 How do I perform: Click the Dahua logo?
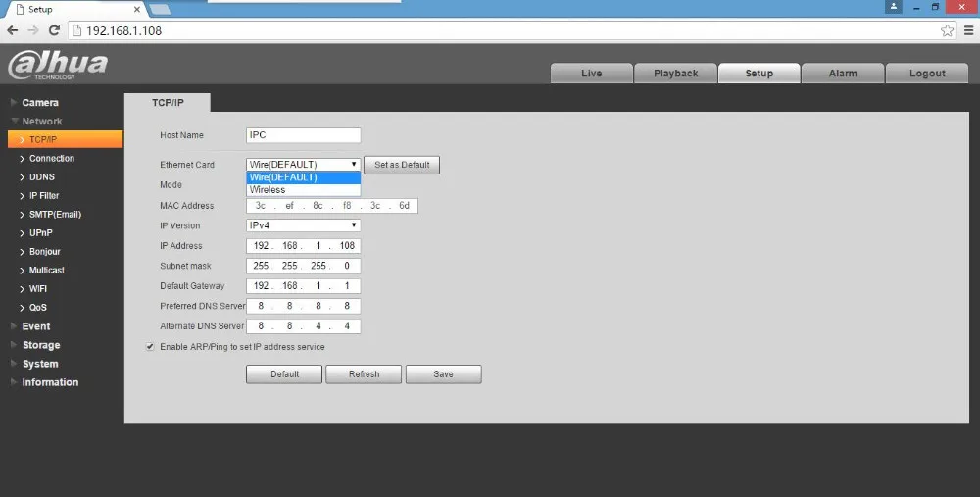tap(58, 65)
